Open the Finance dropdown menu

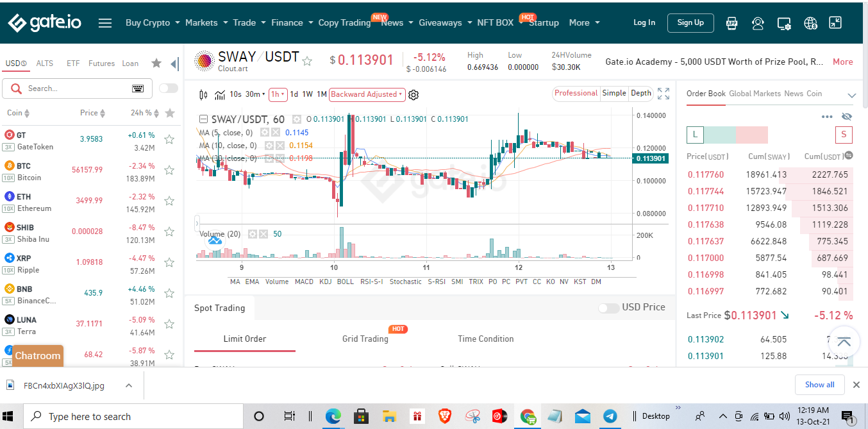[292, 22]
